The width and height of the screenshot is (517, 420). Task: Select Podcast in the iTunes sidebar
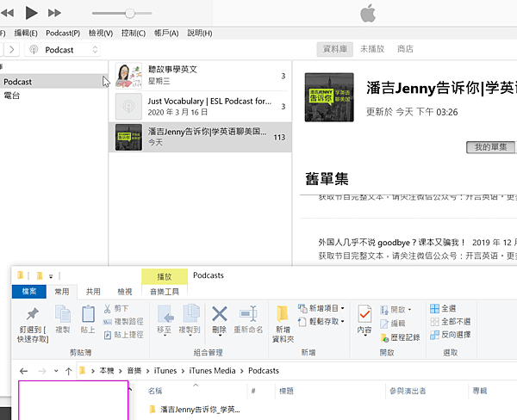pyautogui.click(x=53, y=82)
